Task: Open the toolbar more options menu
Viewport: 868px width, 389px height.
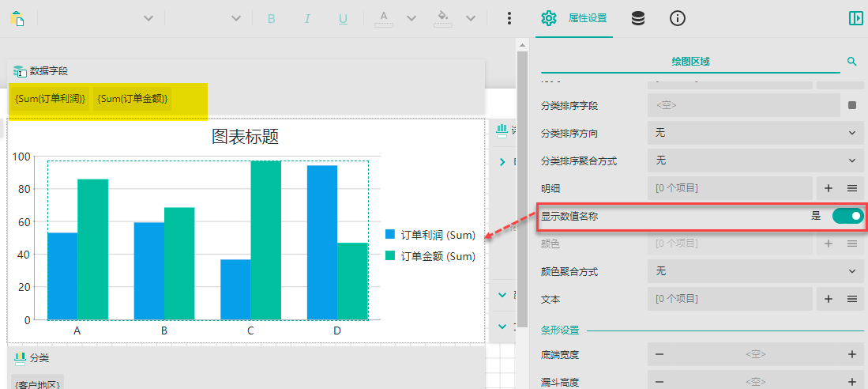Action: [509, 18]
